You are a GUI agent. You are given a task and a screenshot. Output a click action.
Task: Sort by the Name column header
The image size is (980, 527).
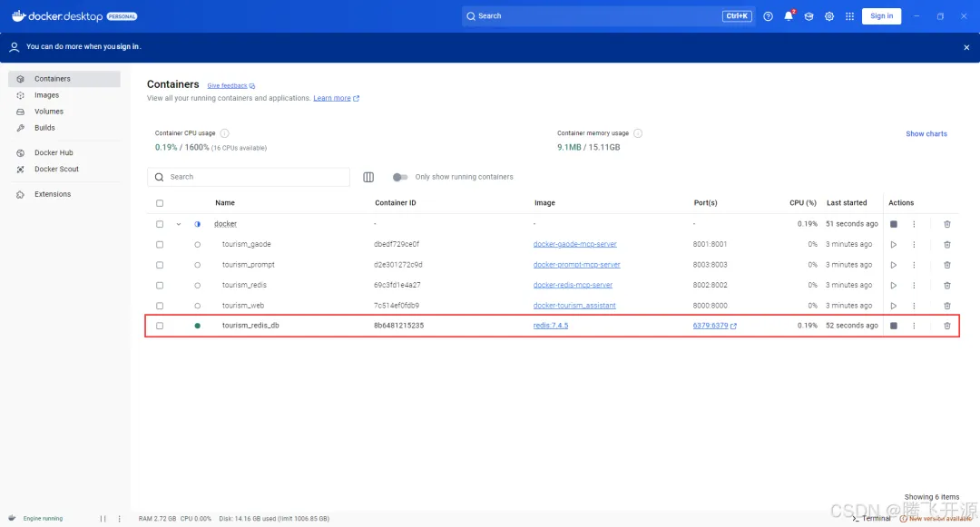[x=225, y=203]
